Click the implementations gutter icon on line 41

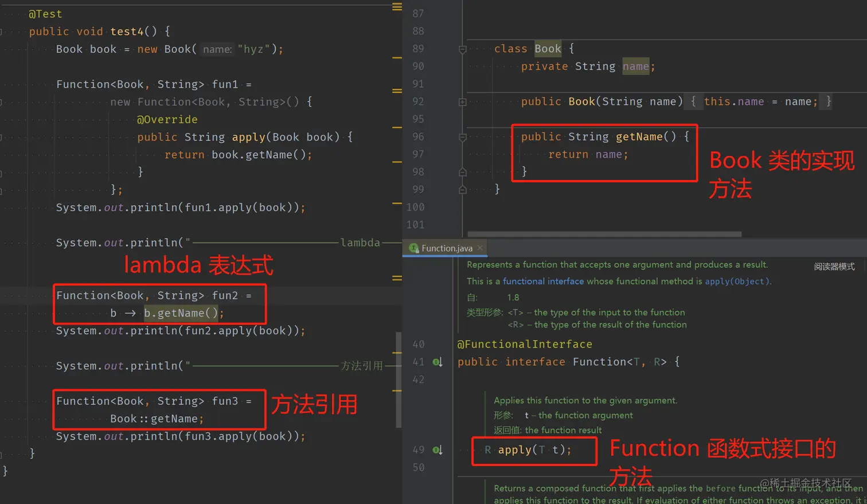click(438, 362)
